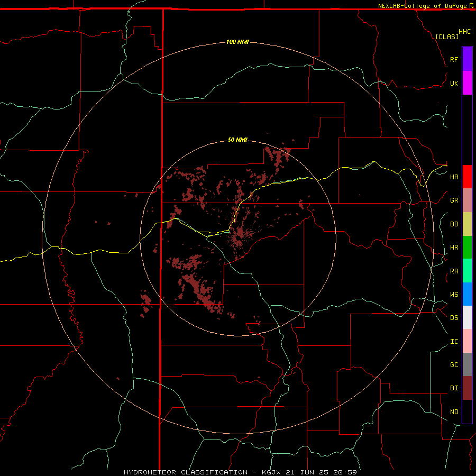Click the RF purple legend color block
The image size is (476, 476).
pos(467,59)
